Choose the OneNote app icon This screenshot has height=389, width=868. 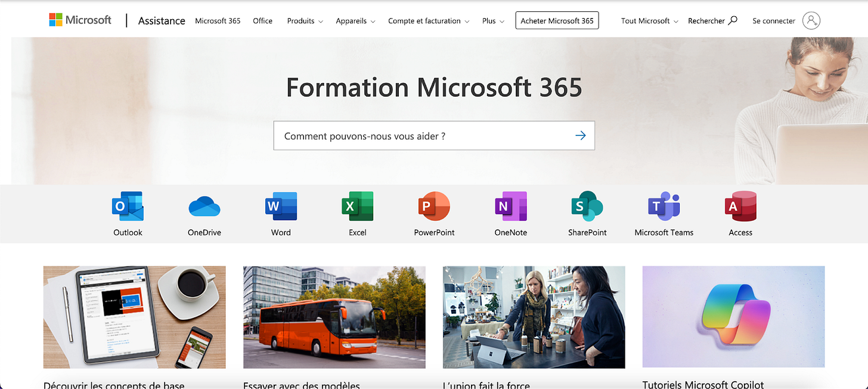511,206
